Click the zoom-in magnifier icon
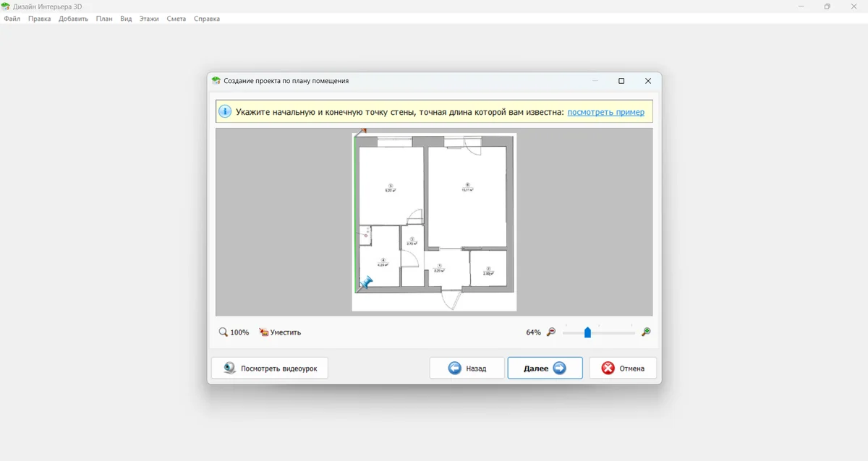 (x=646, y=332)
